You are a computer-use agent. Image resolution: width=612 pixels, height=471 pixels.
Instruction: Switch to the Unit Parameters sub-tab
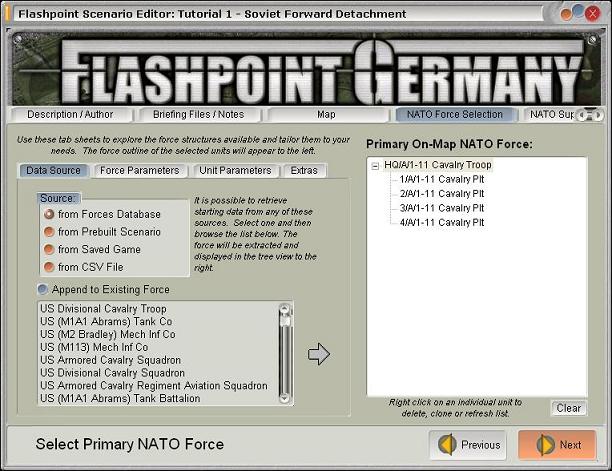pyautogui.click(x=235, y=171)
